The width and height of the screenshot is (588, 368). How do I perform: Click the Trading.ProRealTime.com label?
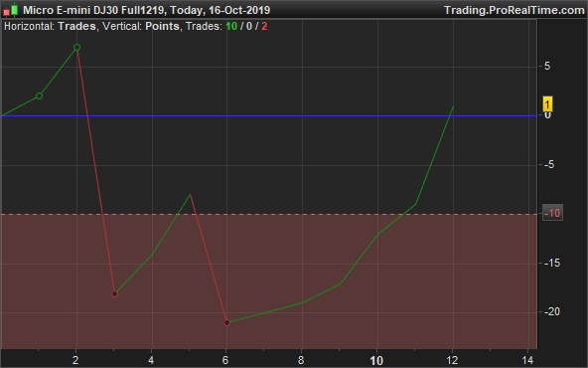514,10
